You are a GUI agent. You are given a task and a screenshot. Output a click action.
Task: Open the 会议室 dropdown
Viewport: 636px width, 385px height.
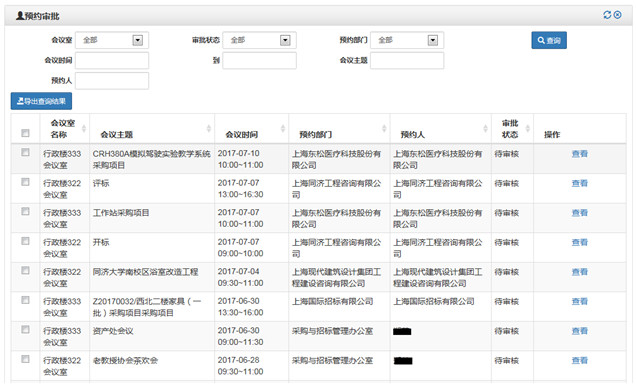(x=112, y=40)
